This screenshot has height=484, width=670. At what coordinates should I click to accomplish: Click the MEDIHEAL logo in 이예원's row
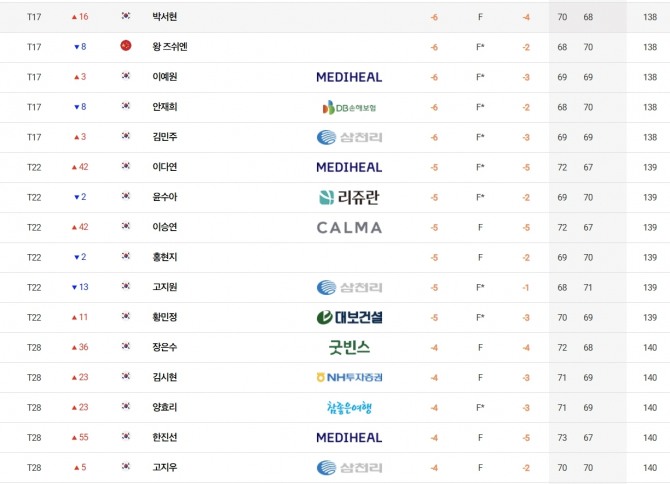349,77
